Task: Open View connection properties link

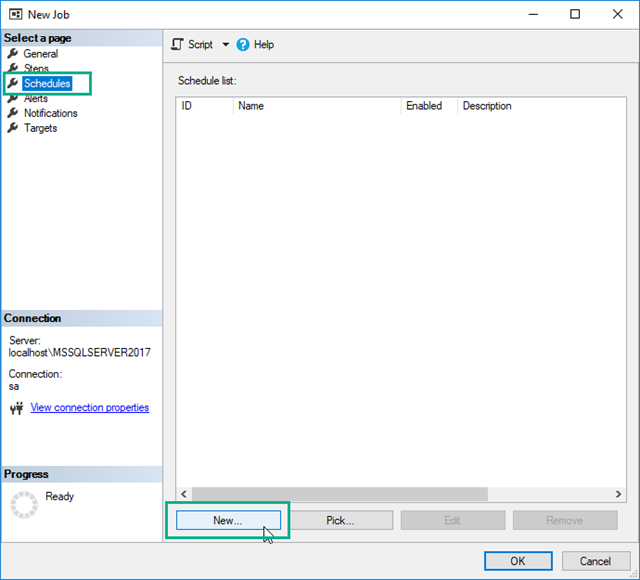Action: coord(90,408)
